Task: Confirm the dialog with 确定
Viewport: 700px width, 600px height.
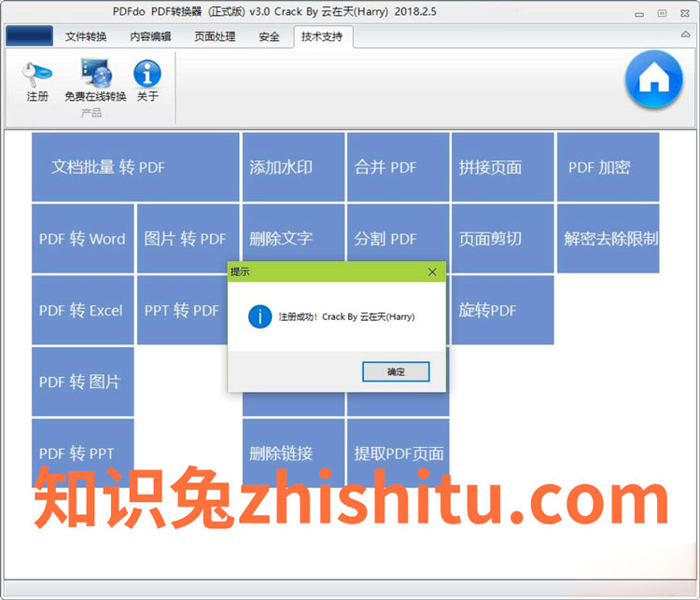Action: pos(396,372)
